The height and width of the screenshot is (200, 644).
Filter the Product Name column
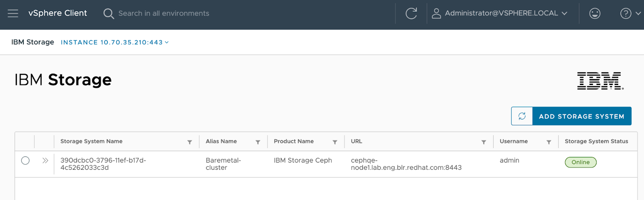tap(334, 142)
